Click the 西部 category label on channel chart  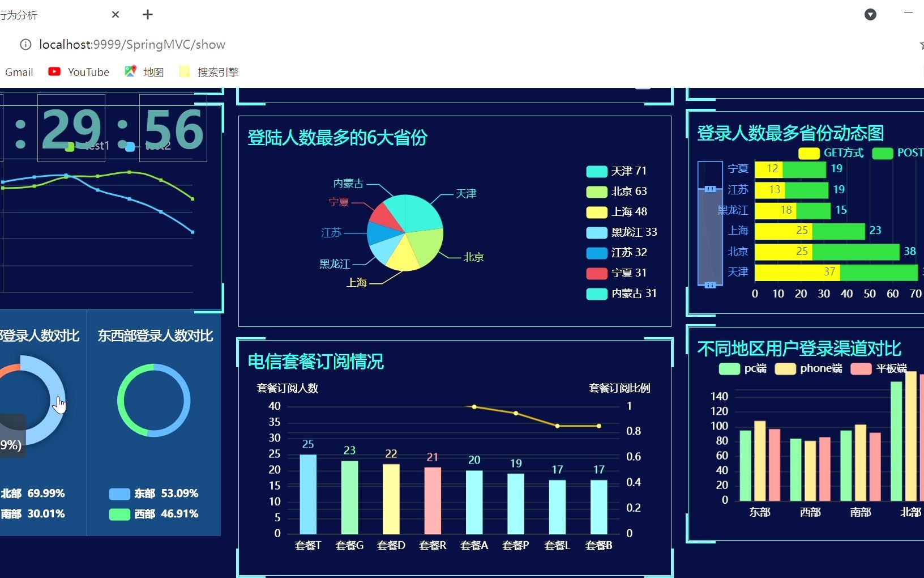click(810, 512)
